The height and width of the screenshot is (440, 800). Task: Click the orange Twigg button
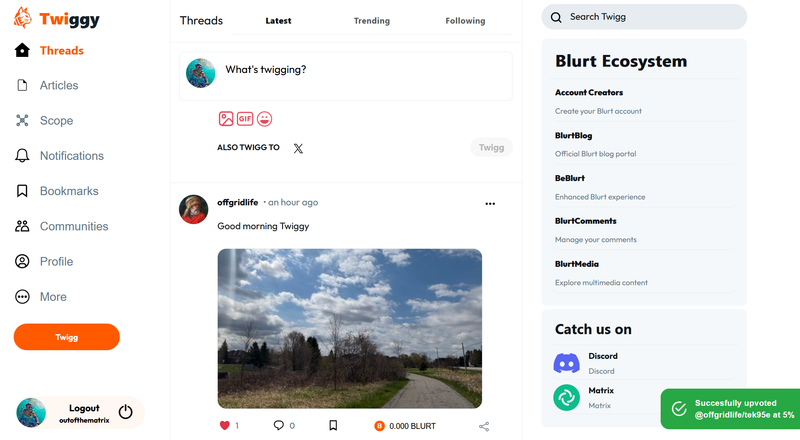click(67, 337)
